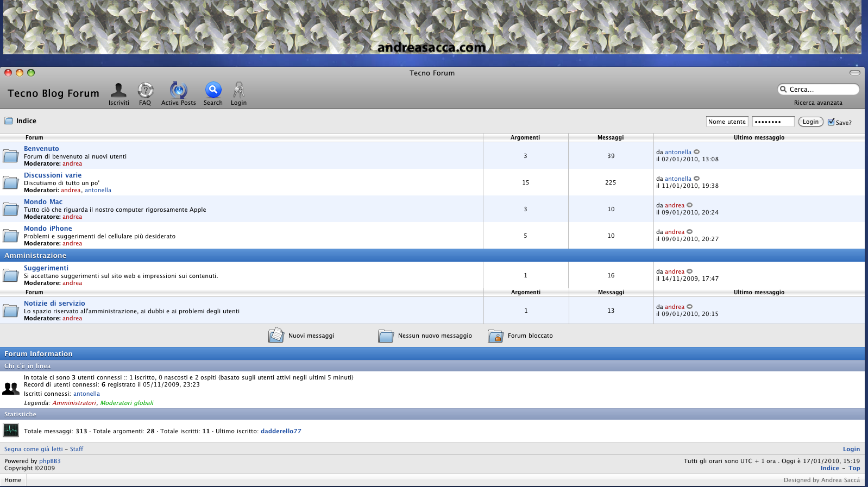Focus the Cerca search box
Image resolution: width=868 pixels, height=487 pixels.
(819, 89)
